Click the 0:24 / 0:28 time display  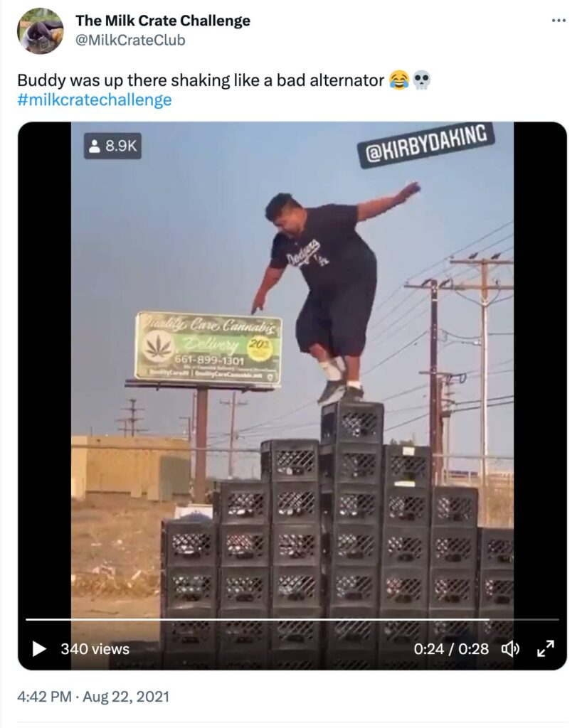click(x=451, y=648)
